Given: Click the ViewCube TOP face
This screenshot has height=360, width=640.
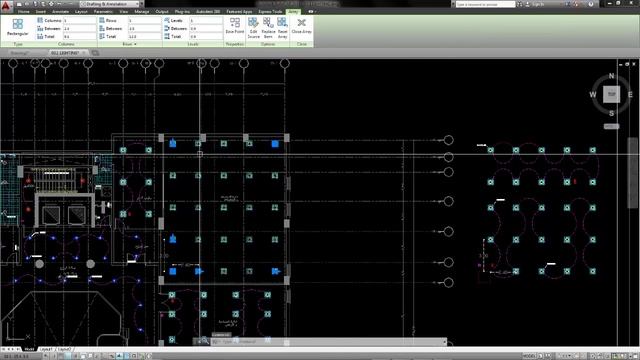Looking at the screenshot, I should click(x=611, y=94).
